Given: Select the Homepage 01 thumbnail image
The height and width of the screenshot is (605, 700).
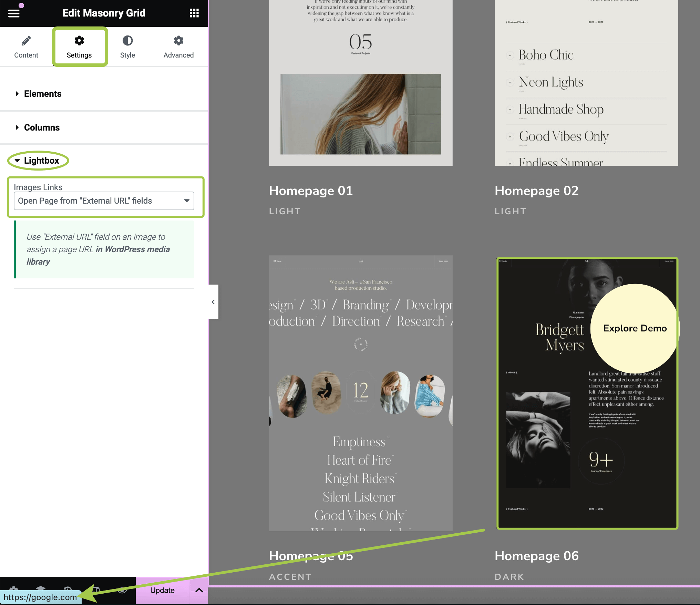Looking at the screenshot, I should click(x=360, y=83).
